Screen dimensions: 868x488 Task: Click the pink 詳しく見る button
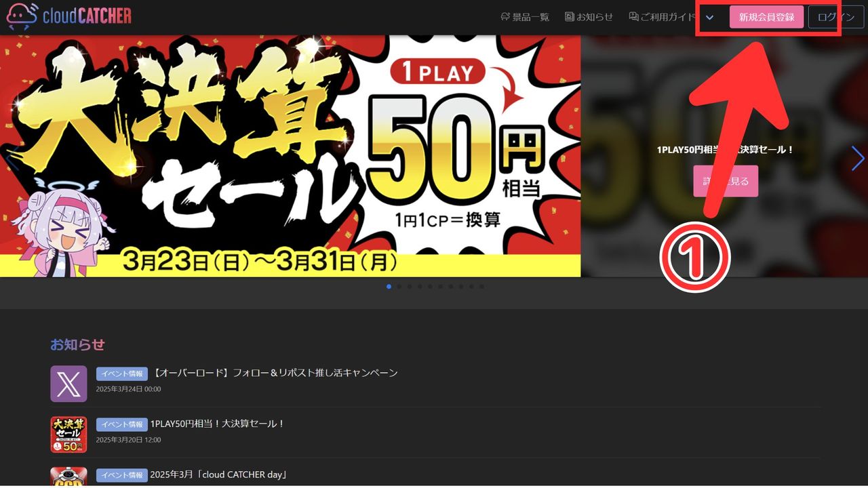pos(726,181)
